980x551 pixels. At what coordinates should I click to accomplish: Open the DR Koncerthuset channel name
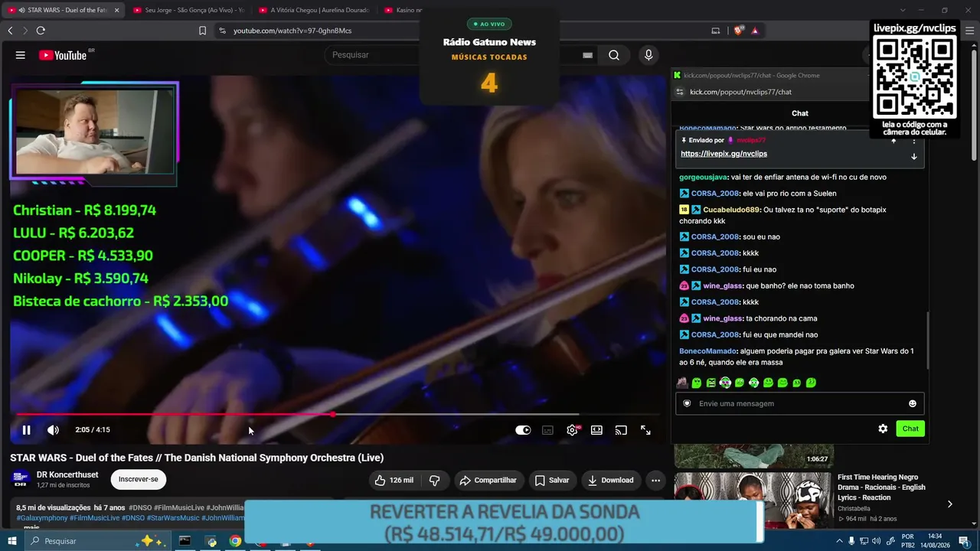pos(67,474)
